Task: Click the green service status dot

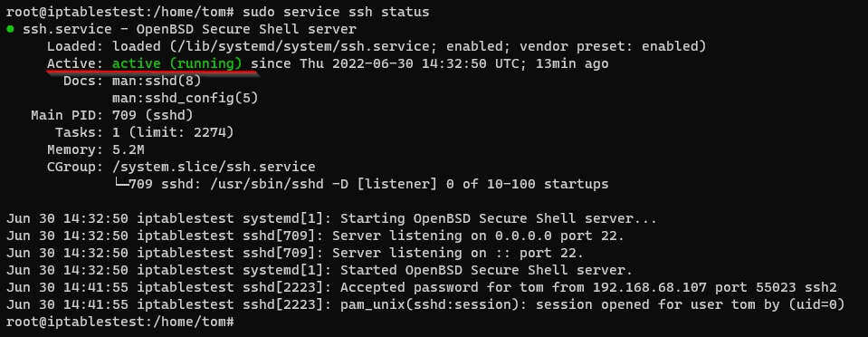Action: point(11,29)
